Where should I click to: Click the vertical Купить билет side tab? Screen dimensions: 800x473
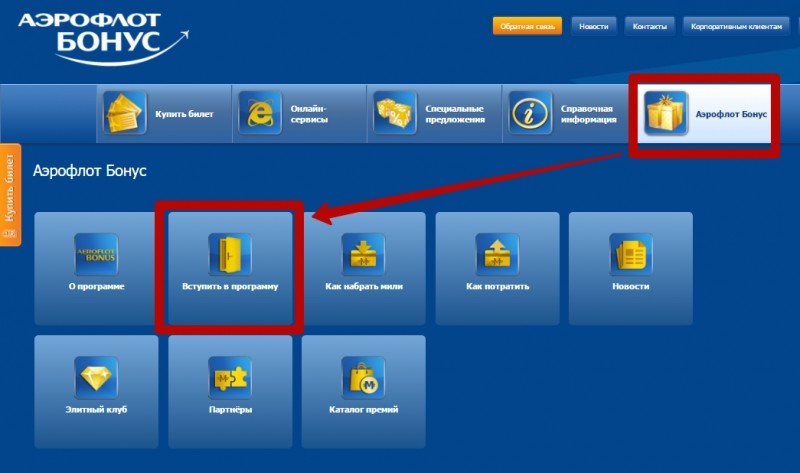coord(10,194)
